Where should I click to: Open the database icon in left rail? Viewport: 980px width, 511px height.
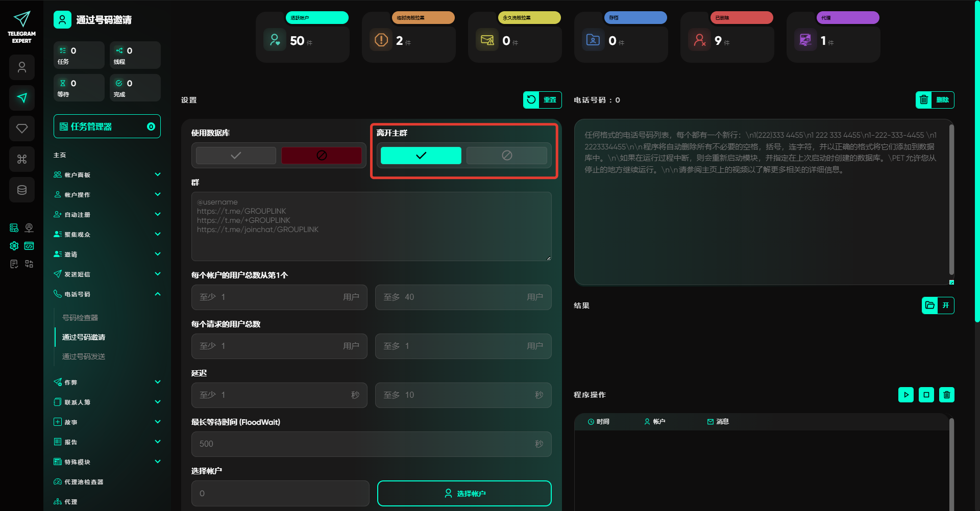(x=22, y=190)
